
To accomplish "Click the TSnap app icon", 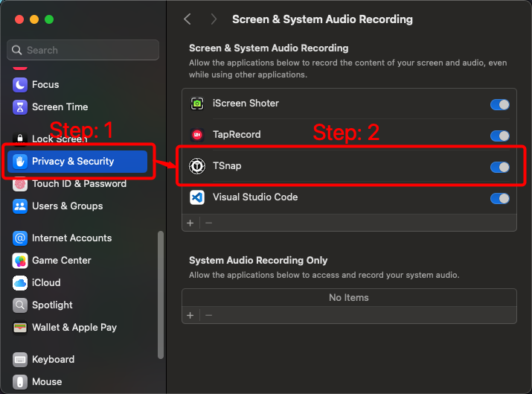I will point(197,166).
